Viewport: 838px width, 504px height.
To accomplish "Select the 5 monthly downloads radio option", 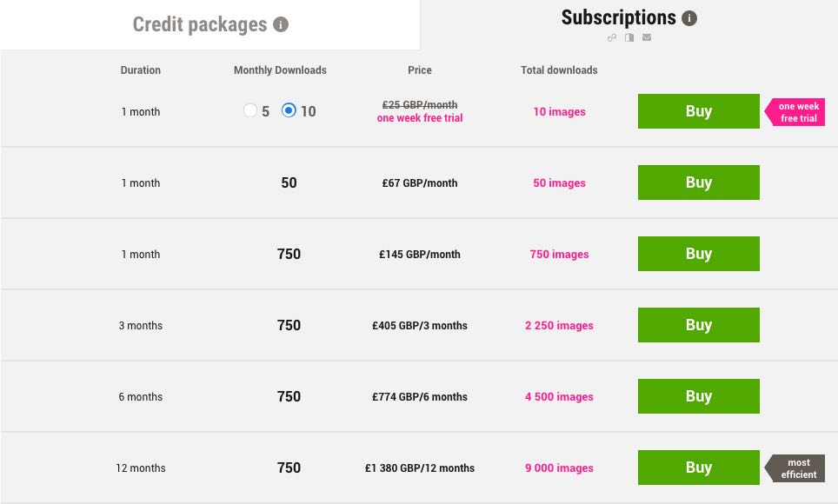I will [x=250, y=110].
